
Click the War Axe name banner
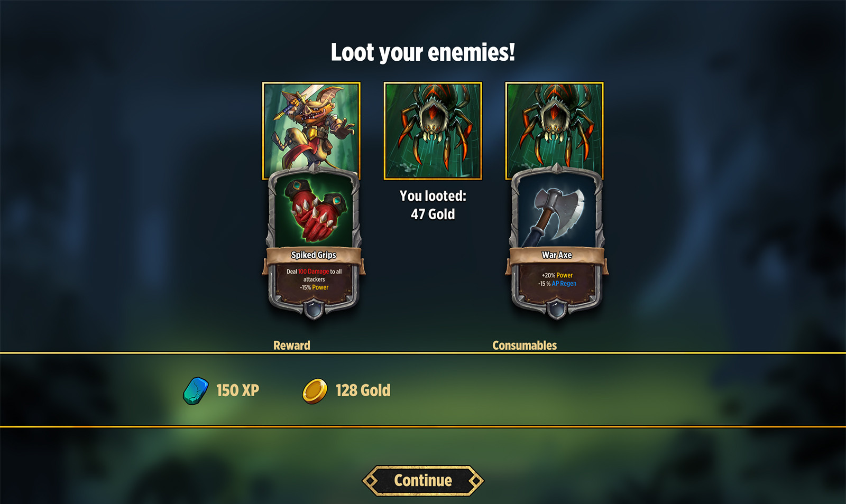coord(556,255)
